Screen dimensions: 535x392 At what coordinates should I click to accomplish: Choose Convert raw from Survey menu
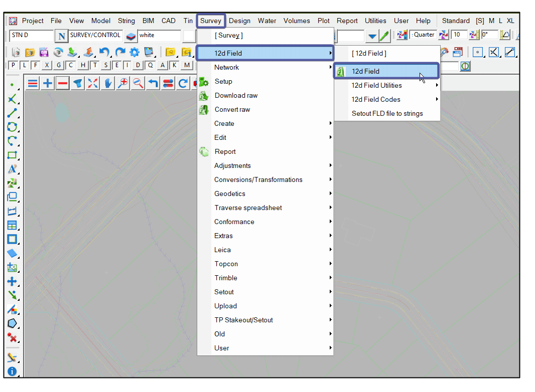tap(265, 109)
